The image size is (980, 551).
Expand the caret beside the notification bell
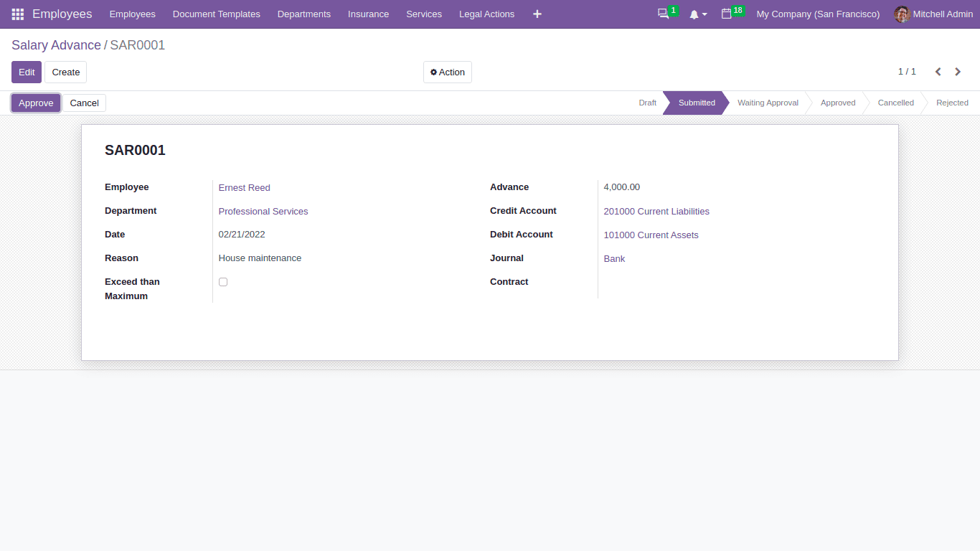[x=704, y=14]
